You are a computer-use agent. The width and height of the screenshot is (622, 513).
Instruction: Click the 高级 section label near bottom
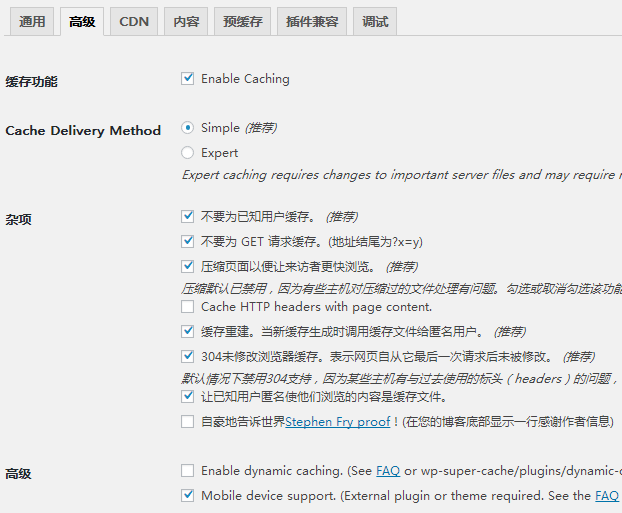pyautogui.click(x=18, y=474)
